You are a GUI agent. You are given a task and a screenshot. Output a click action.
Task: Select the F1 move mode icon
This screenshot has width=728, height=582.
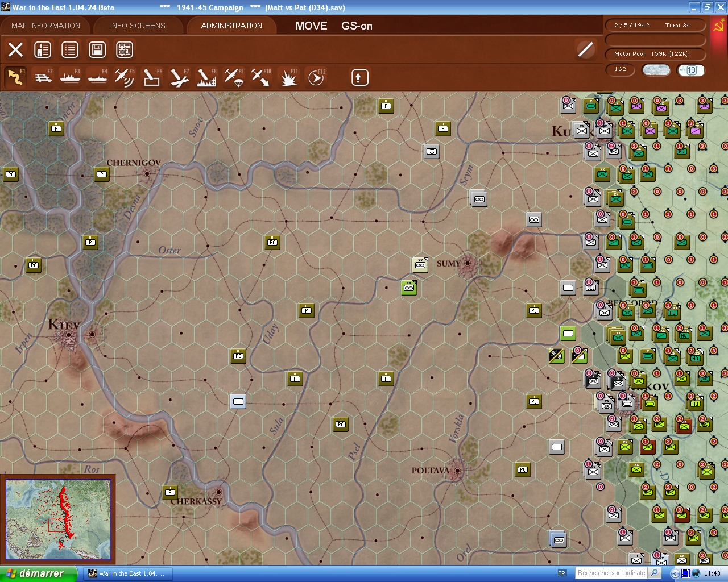(x=16, y=77)
